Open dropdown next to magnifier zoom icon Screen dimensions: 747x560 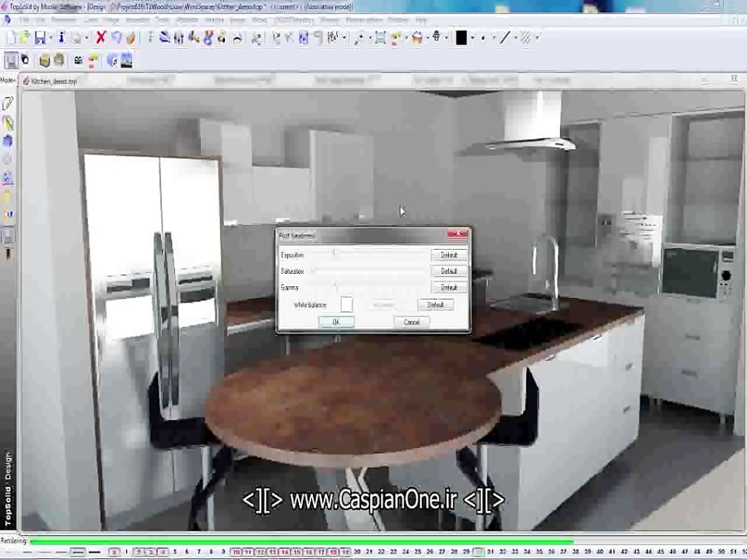click(x=370, y=38)
